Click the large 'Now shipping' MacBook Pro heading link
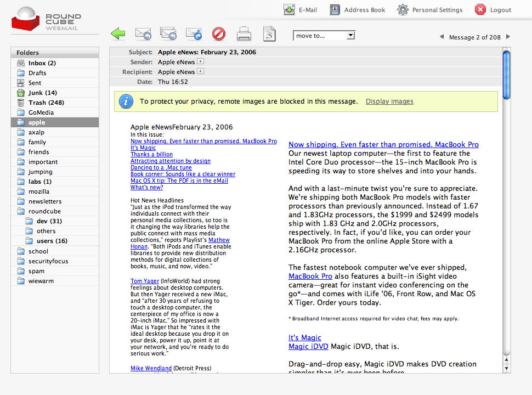Screen dimensions: 532x395 point(383,145)
